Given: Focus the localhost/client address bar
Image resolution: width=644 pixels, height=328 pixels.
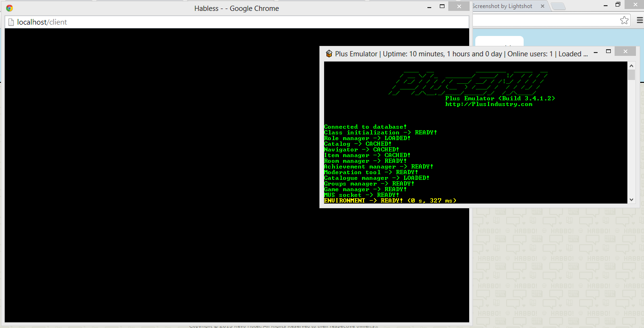Looking at the screenshot, I should (237, 22).
